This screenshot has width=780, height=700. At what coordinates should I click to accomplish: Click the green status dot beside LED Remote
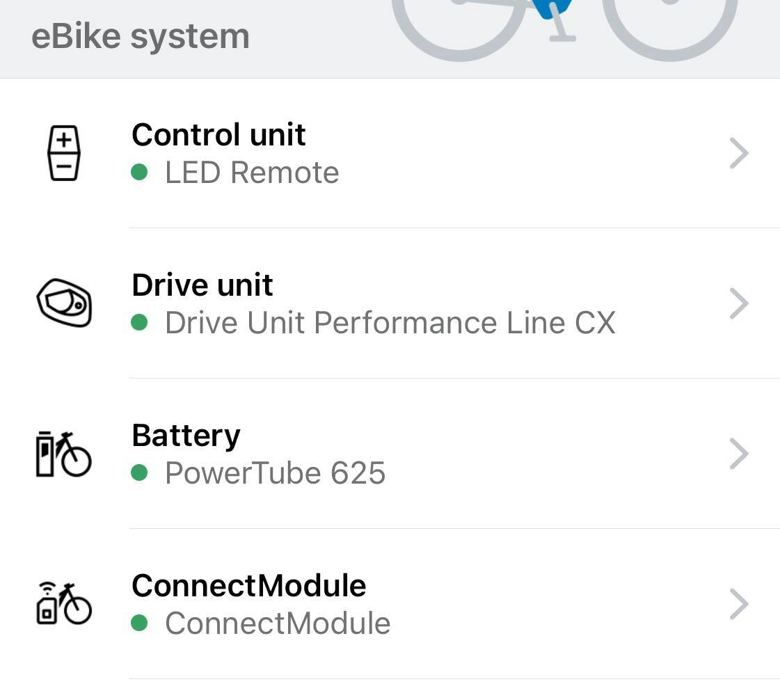pos(139,172)
